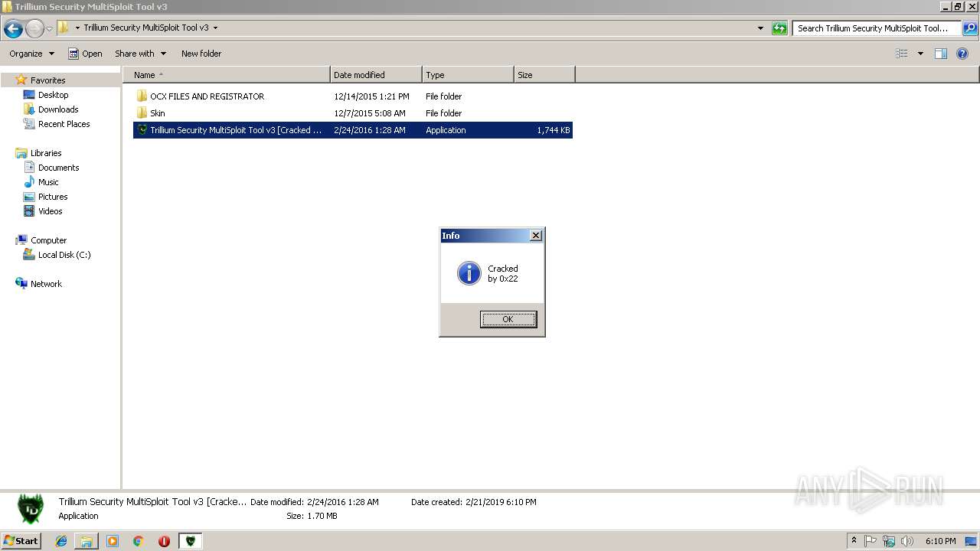Click Open in the toolbar
This screenshot has height=551, width=980.
(x=85, y=54)
